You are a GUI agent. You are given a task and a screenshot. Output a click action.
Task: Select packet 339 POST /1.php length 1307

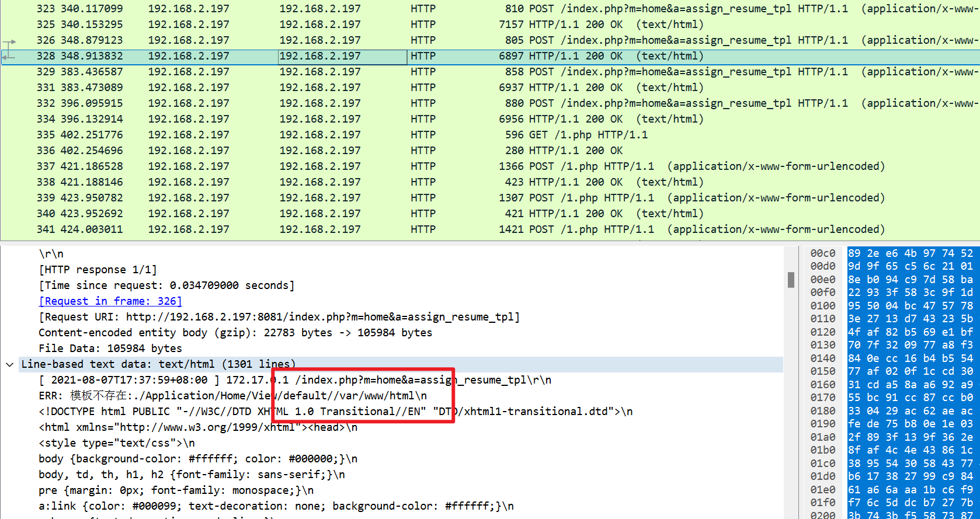pyautogui.click(x=490, y=198)
